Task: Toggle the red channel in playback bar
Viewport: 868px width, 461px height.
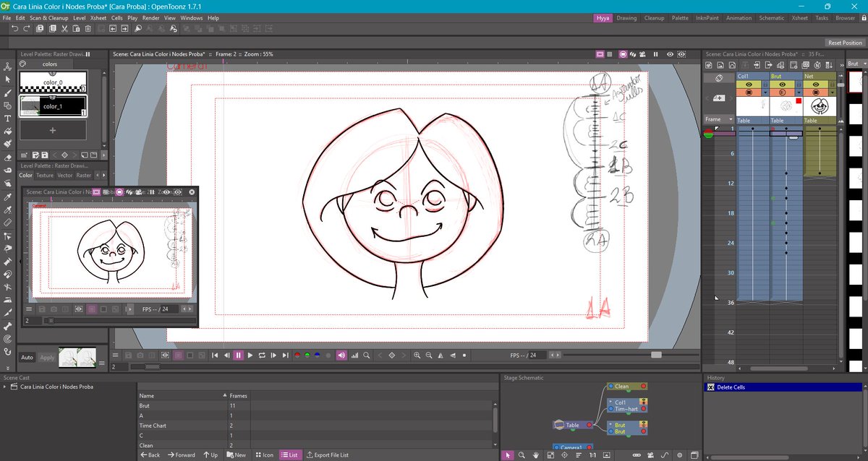Action: 296,355
